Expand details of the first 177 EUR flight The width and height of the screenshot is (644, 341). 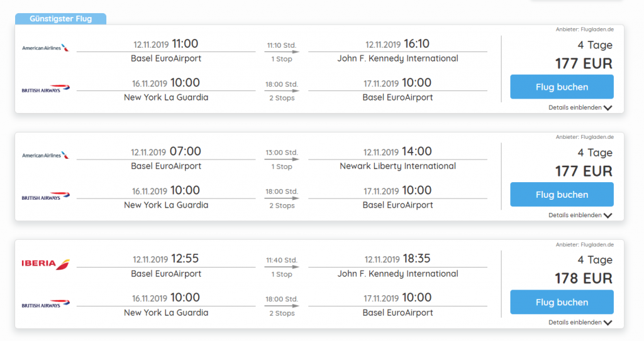pyautogui.click(x=580, y=108)
